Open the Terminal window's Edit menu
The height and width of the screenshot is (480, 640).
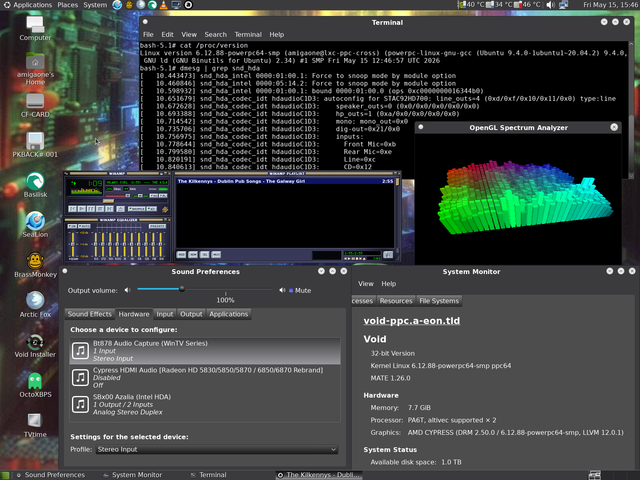coord(167,35)
